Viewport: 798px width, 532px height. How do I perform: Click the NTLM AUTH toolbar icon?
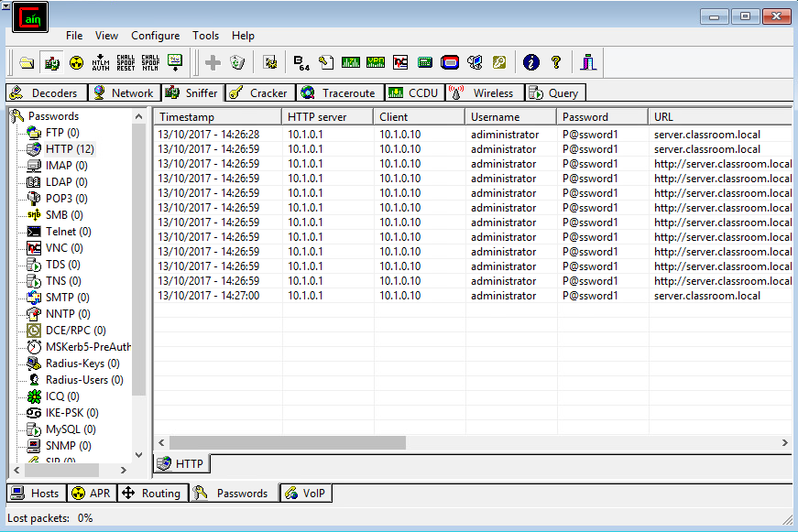tap(101, 62)
